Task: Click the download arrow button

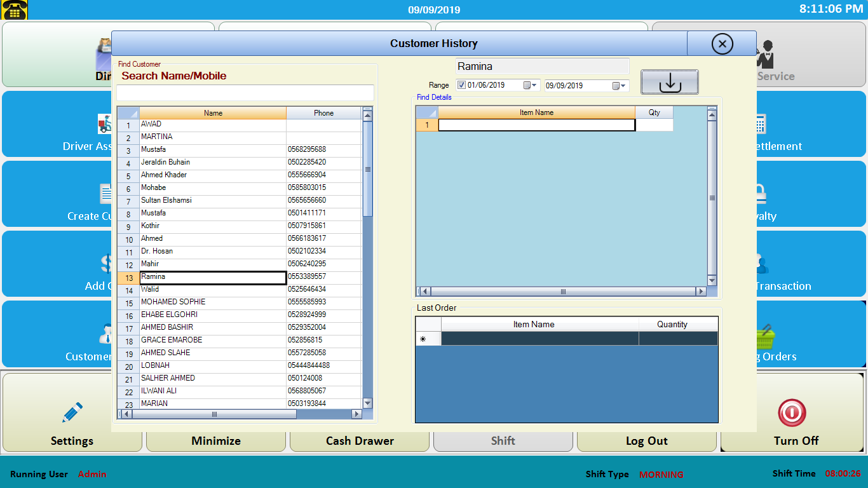Action: 670,83
